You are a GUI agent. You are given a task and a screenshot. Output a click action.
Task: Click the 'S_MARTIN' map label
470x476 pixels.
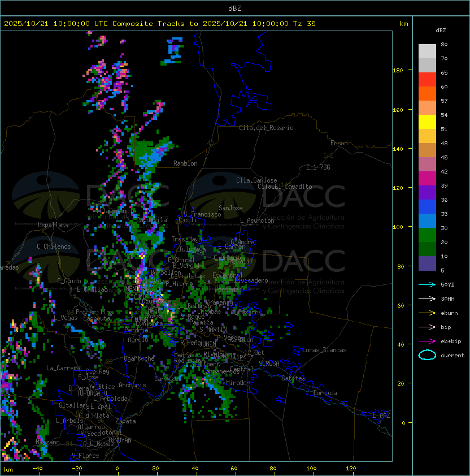213,330
